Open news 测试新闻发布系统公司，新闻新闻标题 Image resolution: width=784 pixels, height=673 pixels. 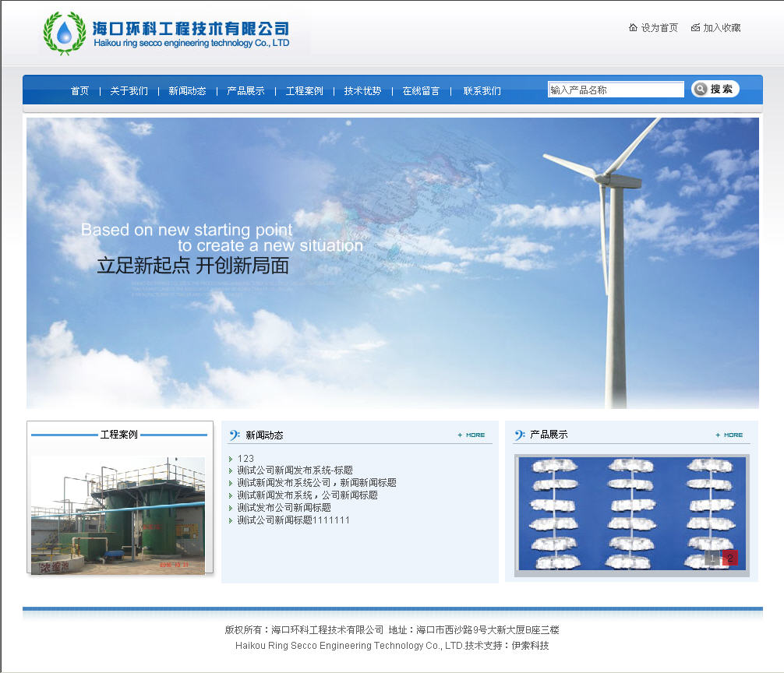[316, 483]
